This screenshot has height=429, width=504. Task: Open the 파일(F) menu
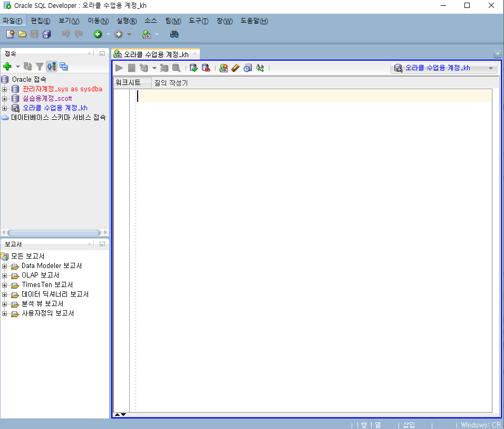coord(13,21)
